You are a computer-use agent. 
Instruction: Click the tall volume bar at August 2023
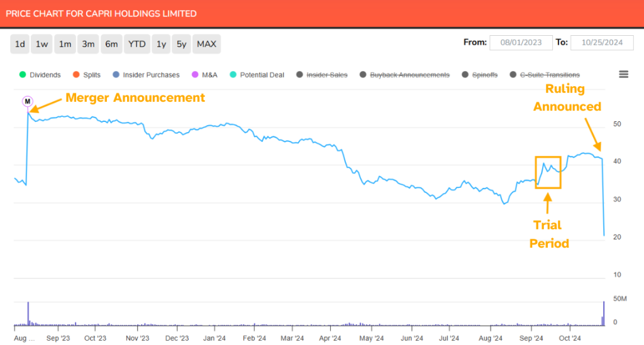point(28,314)
